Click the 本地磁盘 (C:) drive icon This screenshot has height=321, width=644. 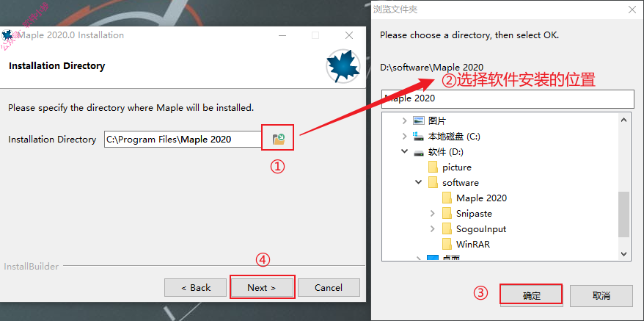coord(419,136)
